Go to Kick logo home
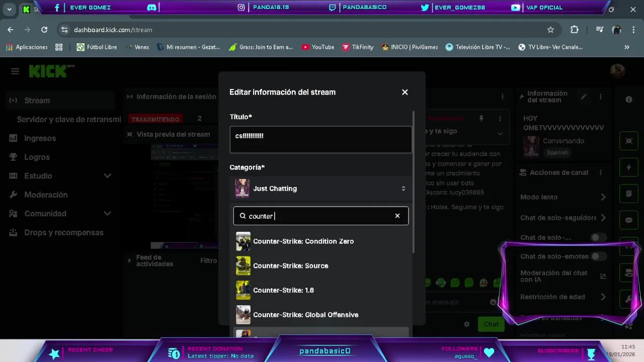Screen dimensions: 644x362 pyautogui.click(x=49, y=71)
